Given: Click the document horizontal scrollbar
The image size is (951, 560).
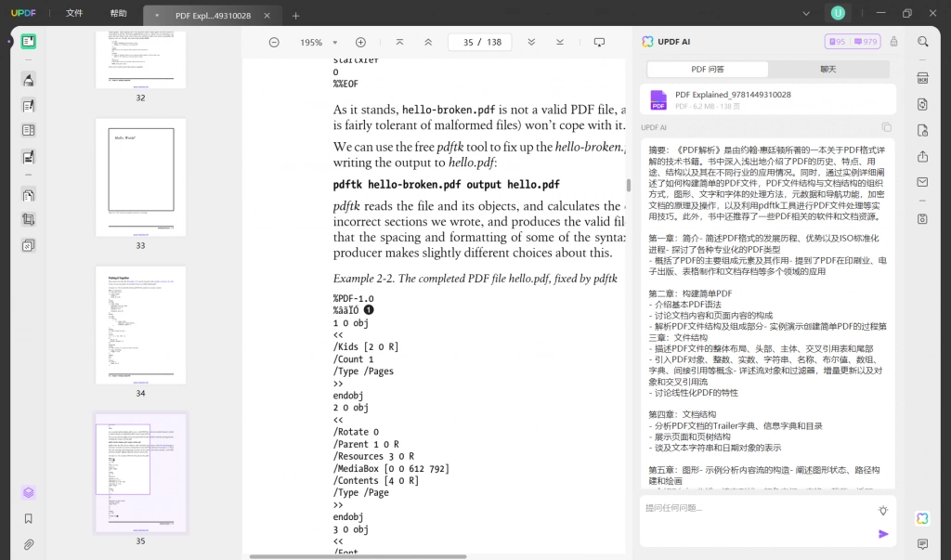Looking at the screenshot, I should tap(358, 556).
